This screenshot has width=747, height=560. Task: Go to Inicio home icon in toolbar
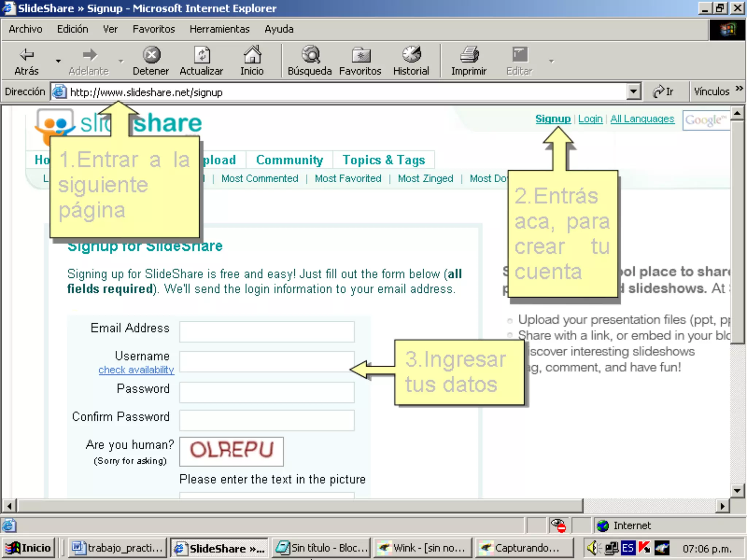click(252, 55)
